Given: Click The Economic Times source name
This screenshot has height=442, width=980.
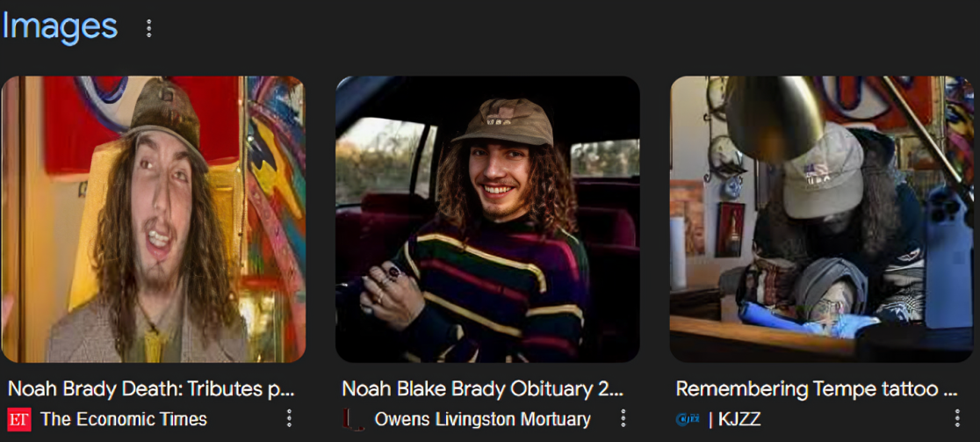Looking at the screenshot, I should (124, 419).
